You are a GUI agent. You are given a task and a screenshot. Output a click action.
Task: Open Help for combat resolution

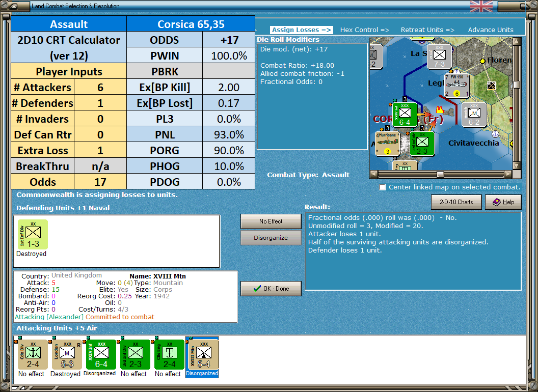pos(503,202)
